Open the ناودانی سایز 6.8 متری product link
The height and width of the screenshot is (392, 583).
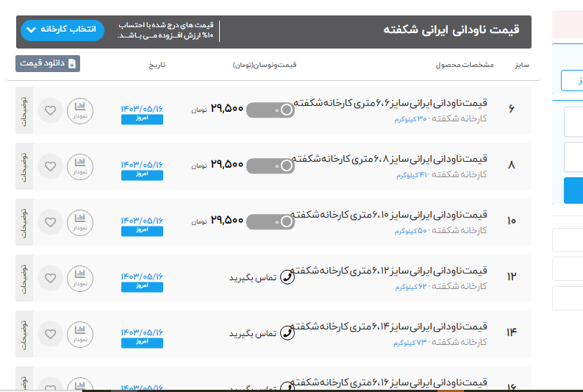click(390, 159)
